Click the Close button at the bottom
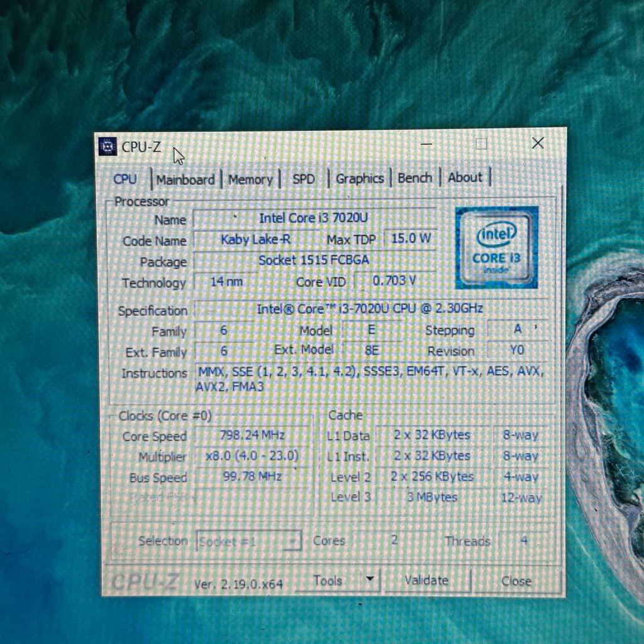This screenshot has height=644, width=644. click(516, 580)
